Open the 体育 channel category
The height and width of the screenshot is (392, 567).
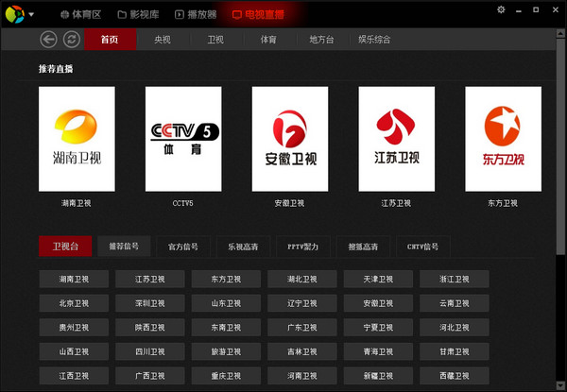click(x=268, y=40)
